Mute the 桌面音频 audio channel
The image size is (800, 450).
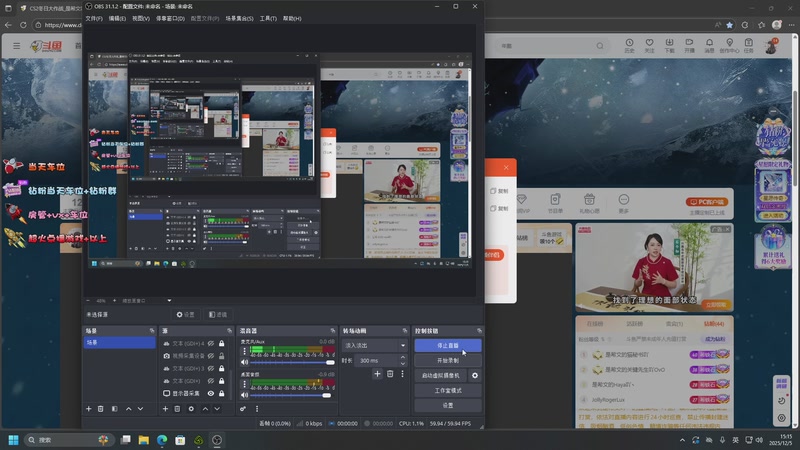tap(244, 395)
